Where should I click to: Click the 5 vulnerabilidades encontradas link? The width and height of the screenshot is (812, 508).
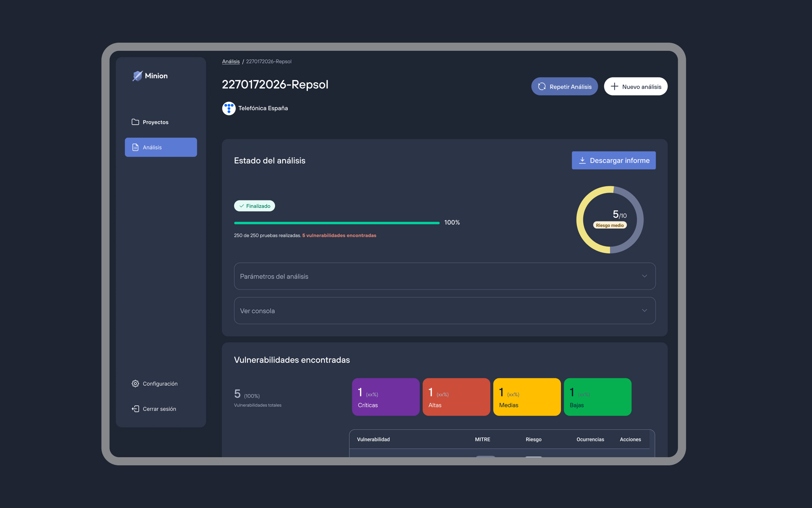coord(339,235)
